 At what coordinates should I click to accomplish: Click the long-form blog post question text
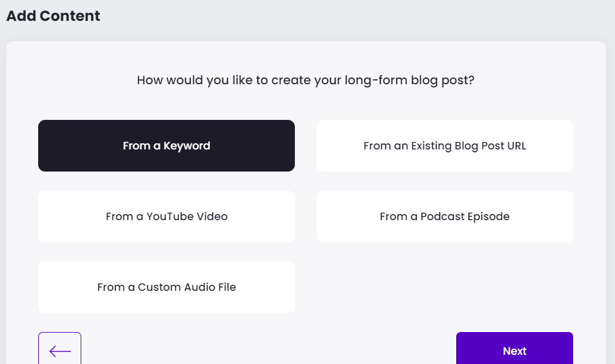click(305, 80)
